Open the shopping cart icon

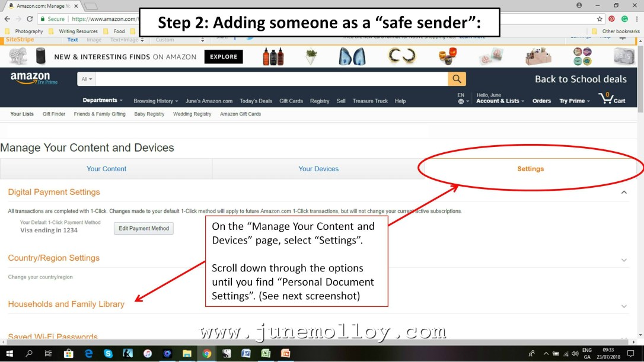tap(612, 98)
